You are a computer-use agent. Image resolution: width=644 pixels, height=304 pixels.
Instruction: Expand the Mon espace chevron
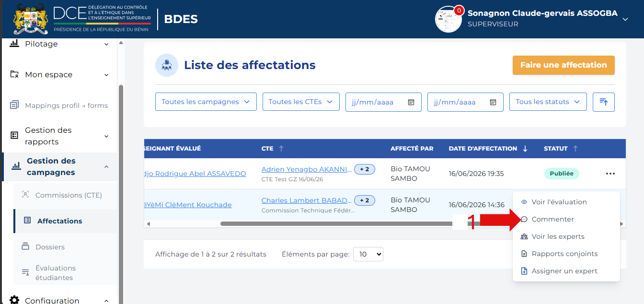click(106, 75)
